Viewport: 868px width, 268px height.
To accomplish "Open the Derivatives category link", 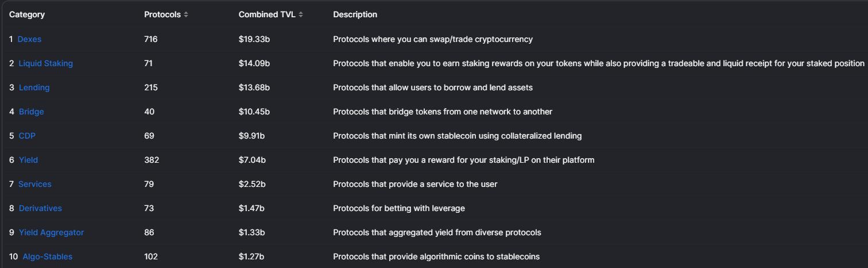I will click(x=40, y=208).
